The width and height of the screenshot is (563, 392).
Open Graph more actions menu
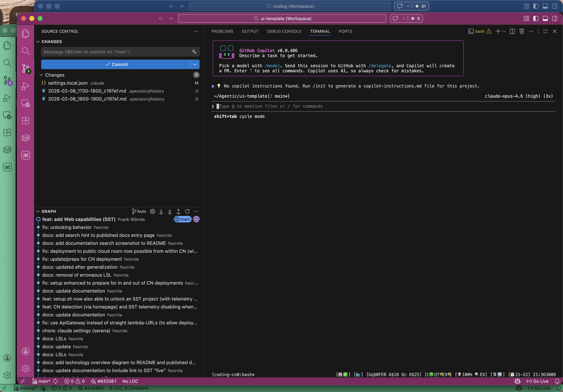[x=196, y=211]
